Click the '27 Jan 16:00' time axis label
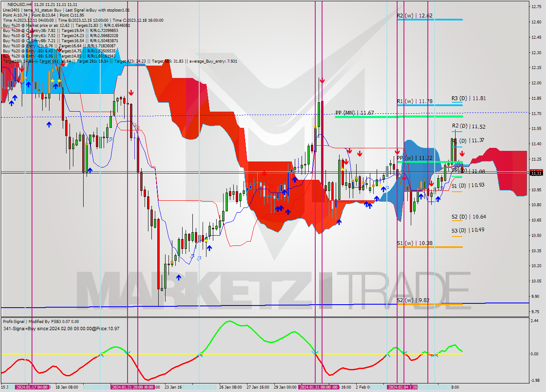 [258, 387]
